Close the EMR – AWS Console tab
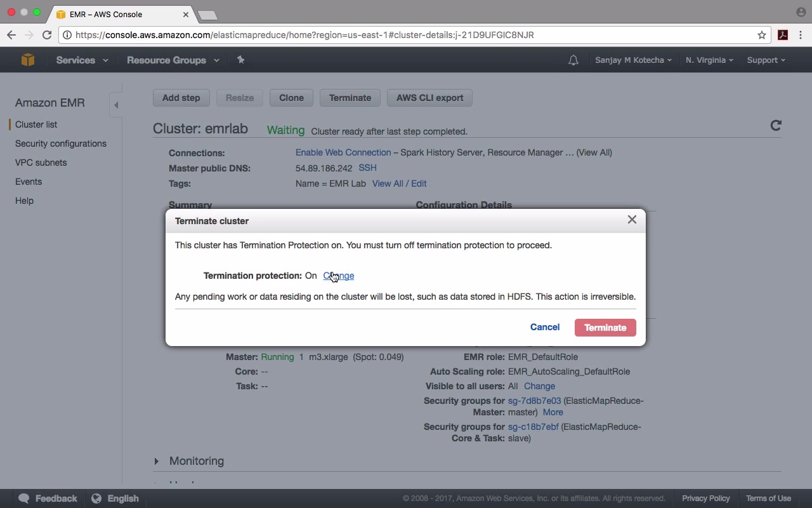 [x=186, y=14]
